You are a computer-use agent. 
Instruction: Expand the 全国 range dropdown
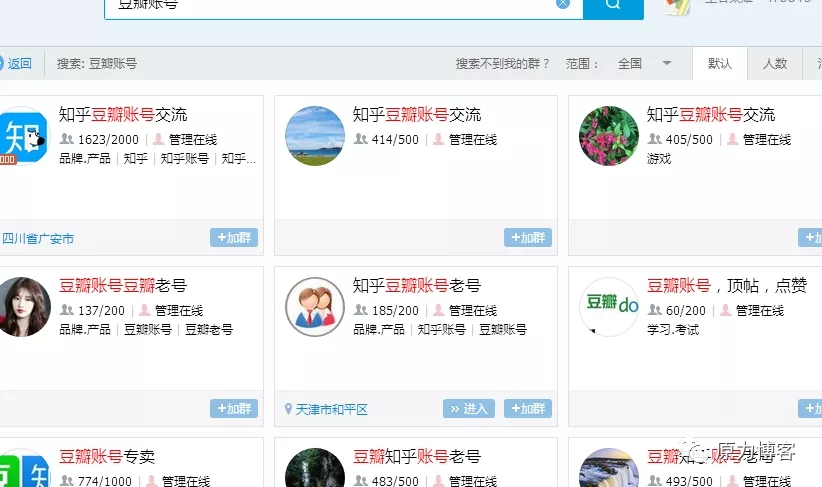point(666,64)
